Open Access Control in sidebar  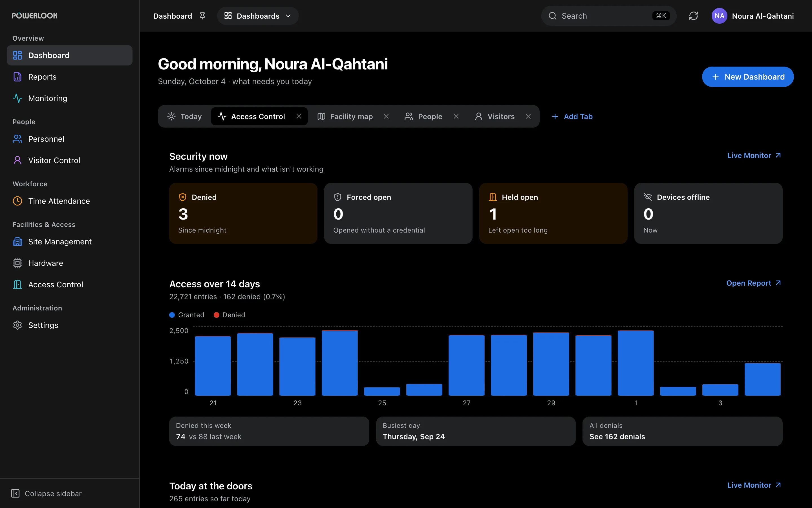click(x=69, y=285)
